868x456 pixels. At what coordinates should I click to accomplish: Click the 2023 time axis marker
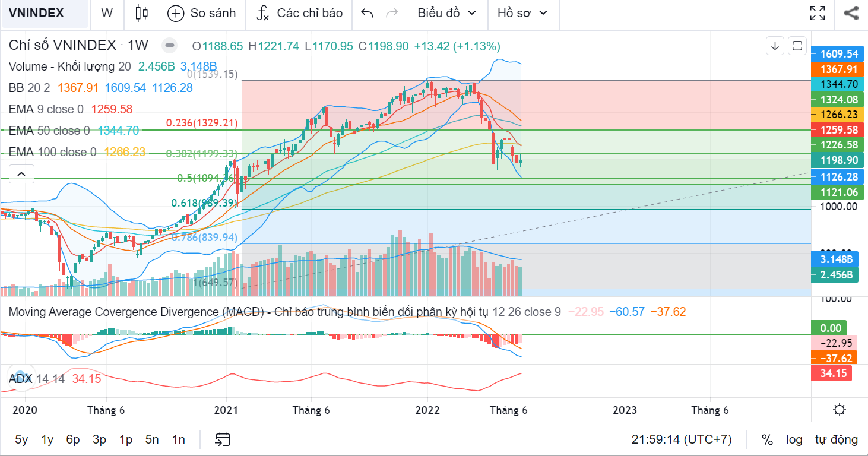coord(625,410)
